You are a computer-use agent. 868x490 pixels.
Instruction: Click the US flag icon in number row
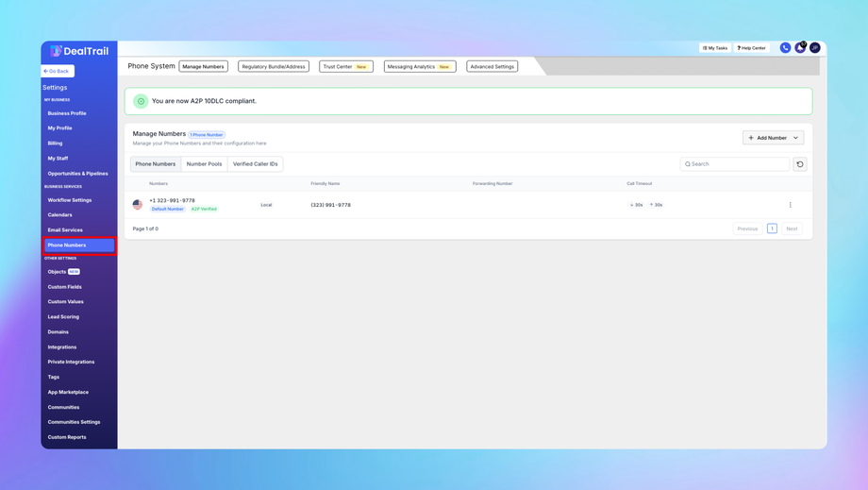138,205
